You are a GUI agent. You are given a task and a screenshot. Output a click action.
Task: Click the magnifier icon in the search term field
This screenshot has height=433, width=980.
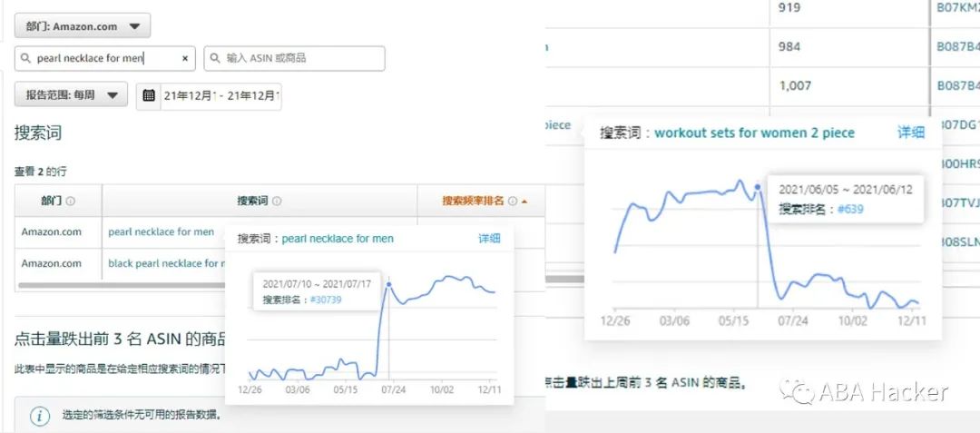pyautogui.click(x=25, y=58)
